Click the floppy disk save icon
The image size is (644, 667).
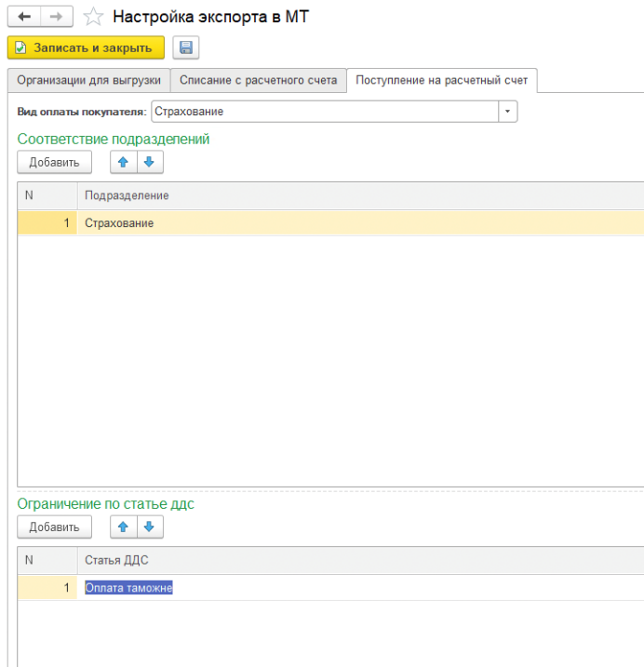185,47
